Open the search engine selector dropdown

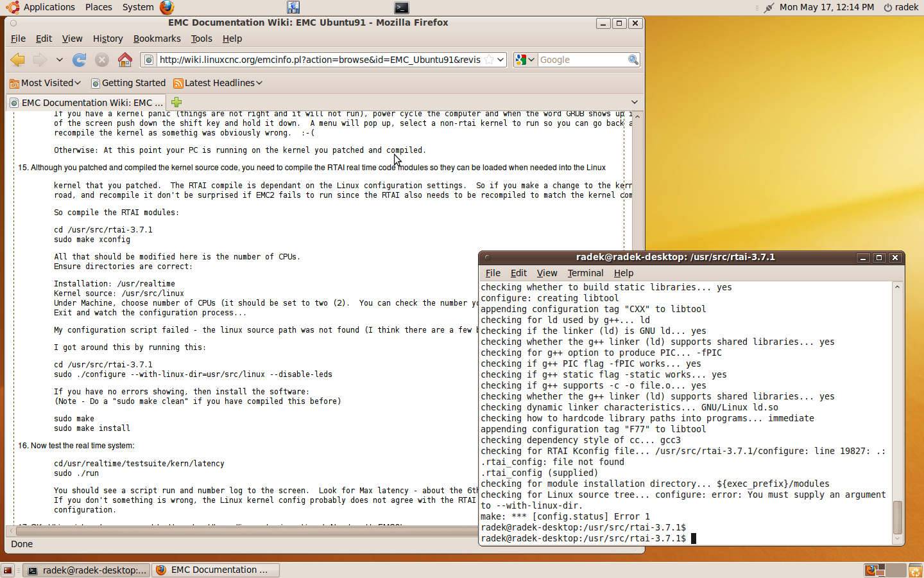coord(525,60)
